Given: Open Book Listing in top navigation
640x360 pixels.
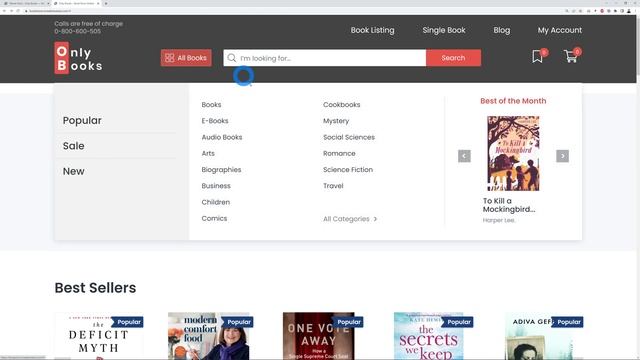Looking at the screenshot, I should [372, 30].
